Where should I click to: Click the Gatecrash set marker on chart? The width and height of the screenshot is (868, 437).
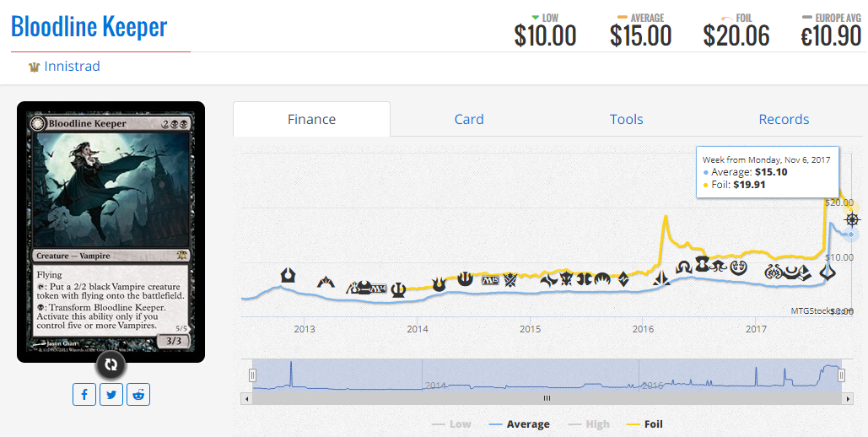coord(326,283)
